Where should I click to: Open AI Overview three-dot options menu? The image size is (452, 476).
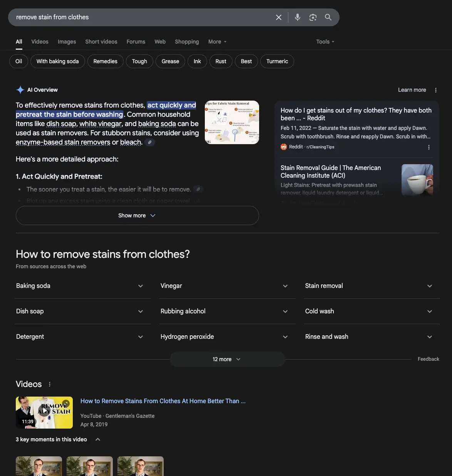pos(436,90)
